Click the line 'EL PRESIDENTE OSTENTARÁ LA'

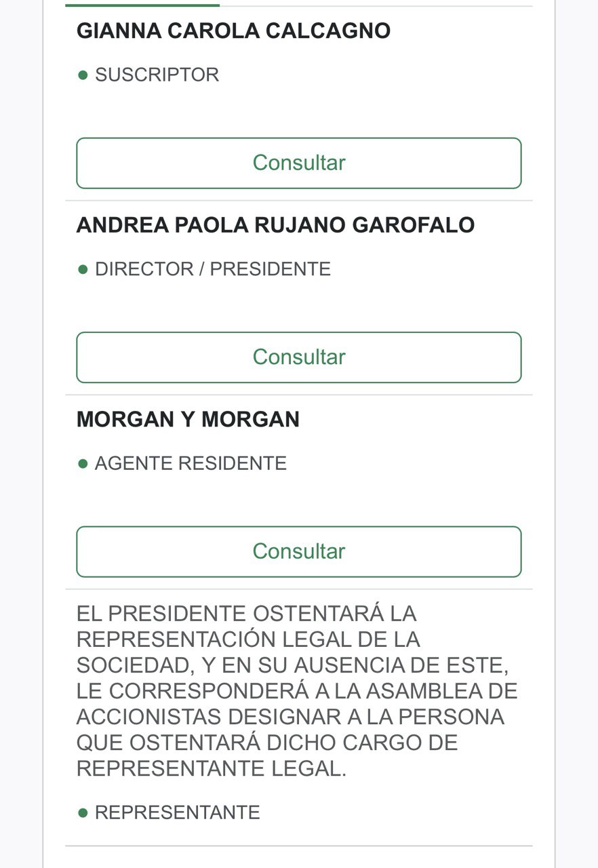pos(246,614)
